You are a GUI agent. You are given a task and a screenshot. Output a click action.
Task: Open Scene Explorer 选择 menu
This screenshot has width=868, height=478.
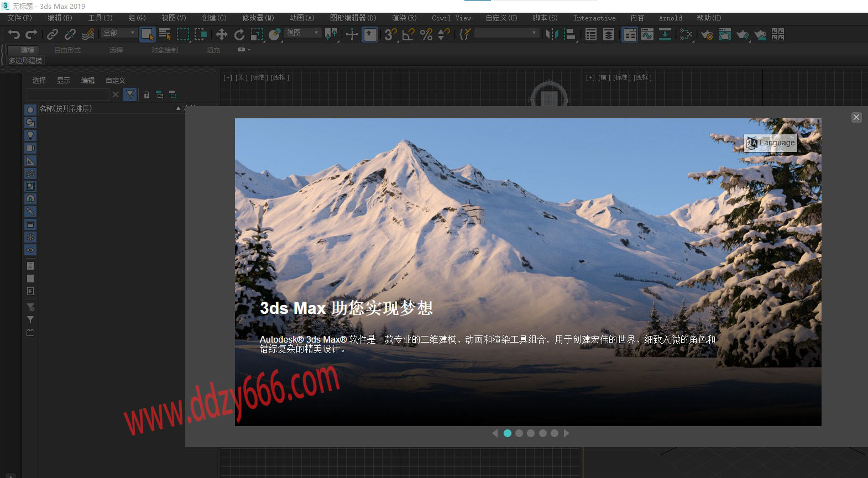(x=39, y=81)
